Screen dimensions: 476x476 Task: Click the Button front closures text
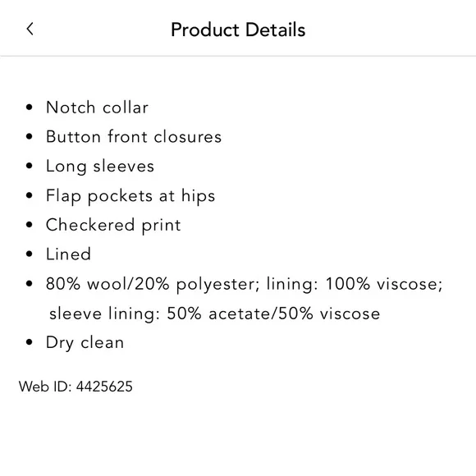point(134,136)
